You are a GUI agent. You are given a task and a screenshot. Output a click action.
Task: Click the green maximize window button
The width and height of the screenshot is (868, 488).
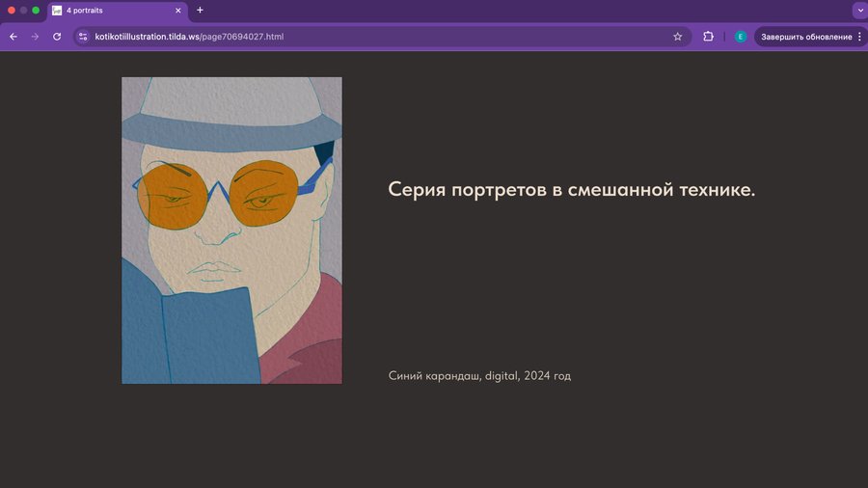tap(36, 11)
